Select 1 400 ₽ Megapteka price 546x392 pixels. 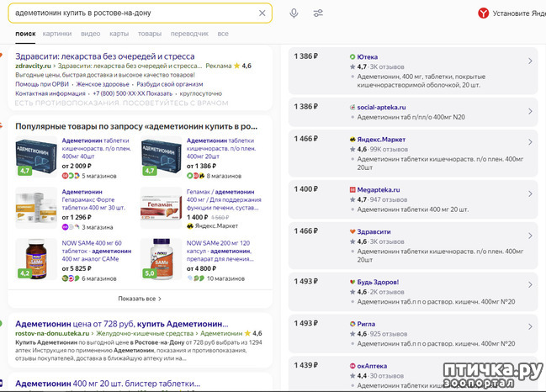click(x=305, y=189)
